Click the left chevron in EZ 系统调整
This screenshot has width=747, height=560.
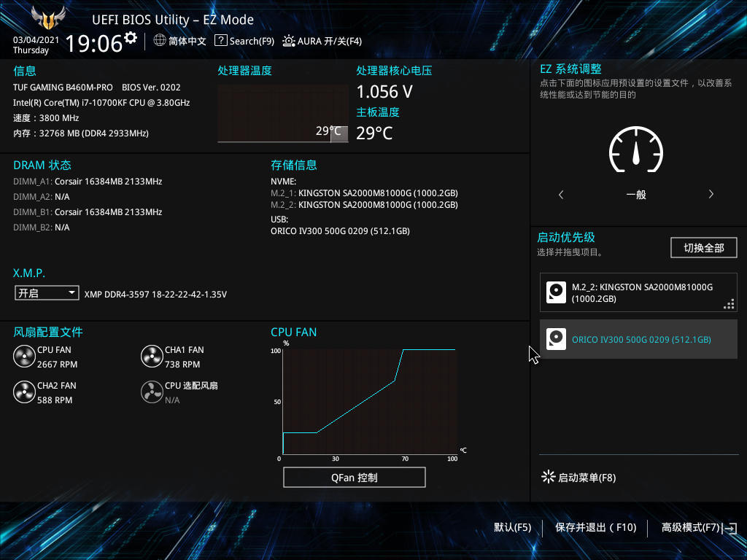coord(561,195)
